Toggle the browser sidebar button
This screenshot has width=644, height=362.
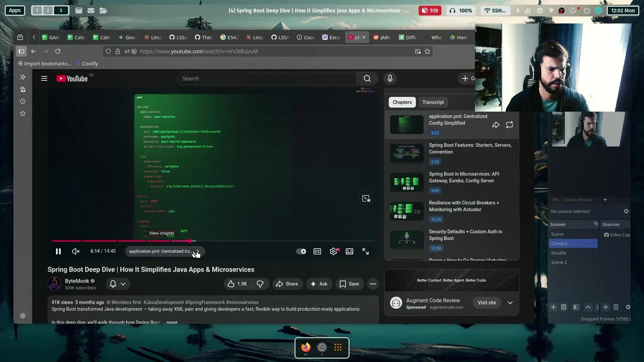coord(21,51)
